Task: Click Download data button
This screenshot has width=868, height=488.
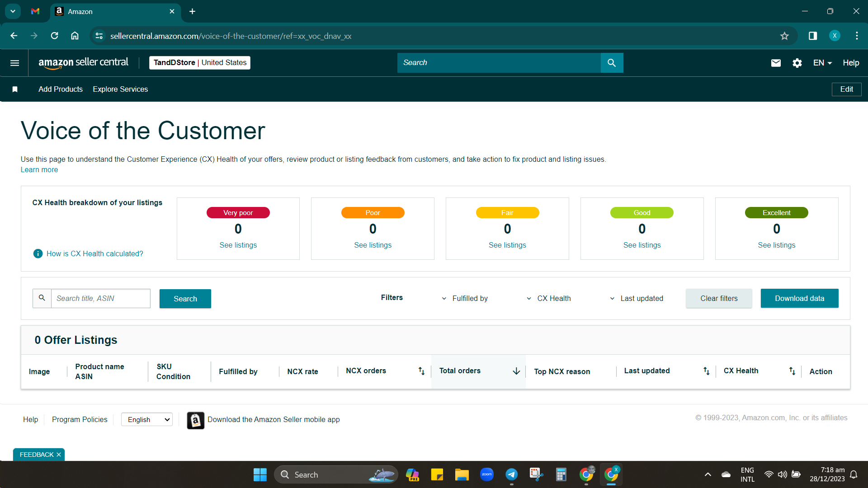Action: pyautogui.click(x=799, y=299)
